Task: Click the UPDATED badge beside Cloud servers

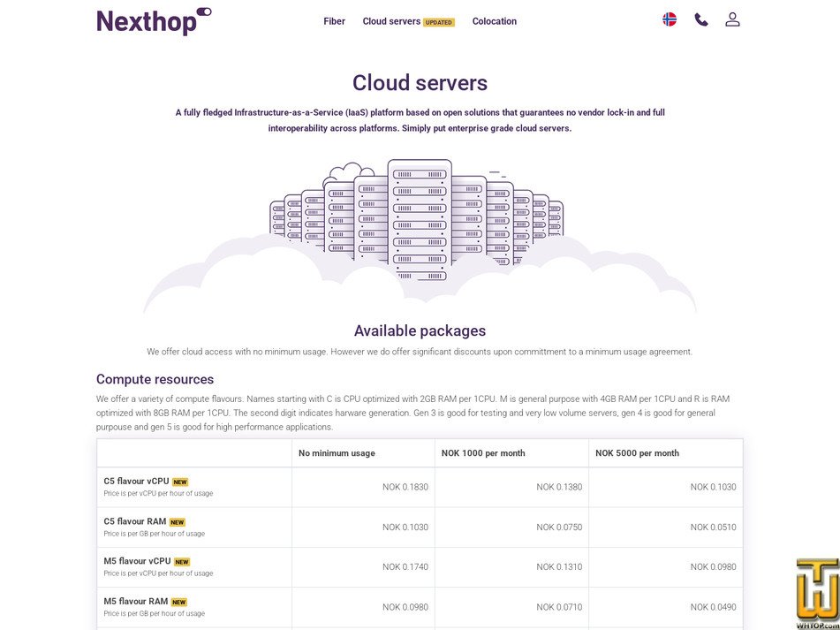Action: [x=439, y=22]
